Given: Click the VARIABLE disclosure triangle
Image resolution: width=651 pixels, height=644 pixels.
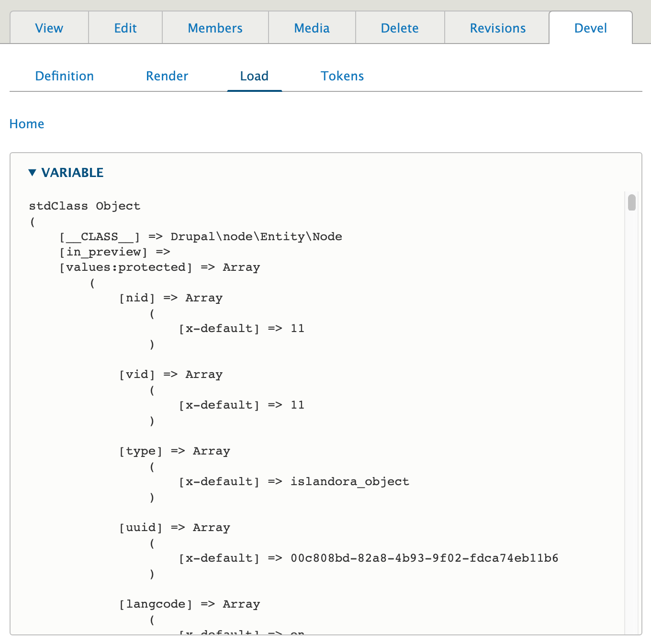Looking at the screenshot, I should (x=33, y=172).
